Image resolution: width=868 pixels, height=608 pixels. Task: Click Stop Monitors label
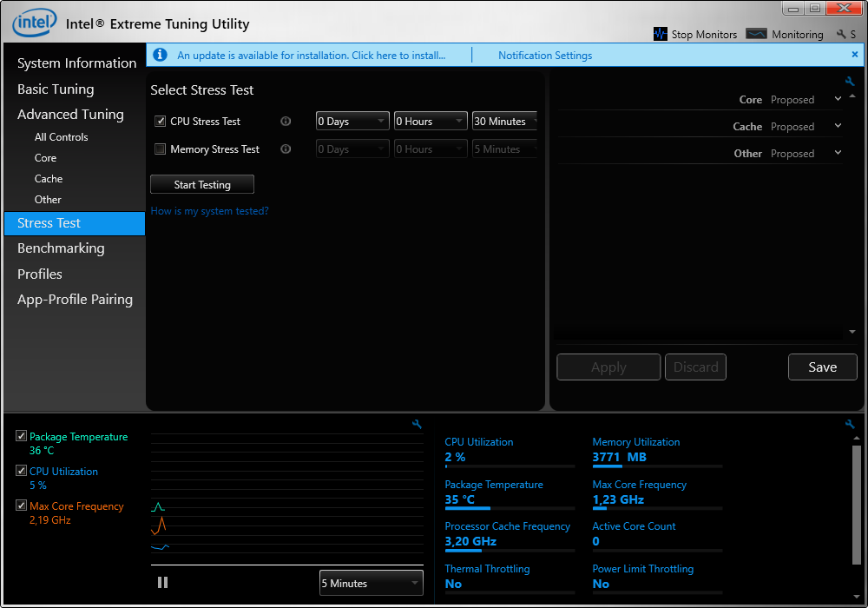[x=704, y=35]
